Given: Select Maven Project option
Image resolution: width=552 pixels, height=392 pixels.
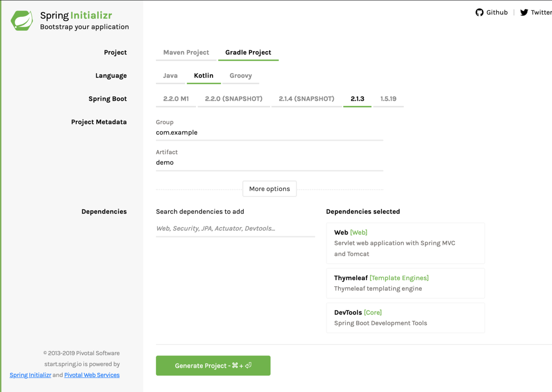Looking at the screenshot, I should click(186, 52).
